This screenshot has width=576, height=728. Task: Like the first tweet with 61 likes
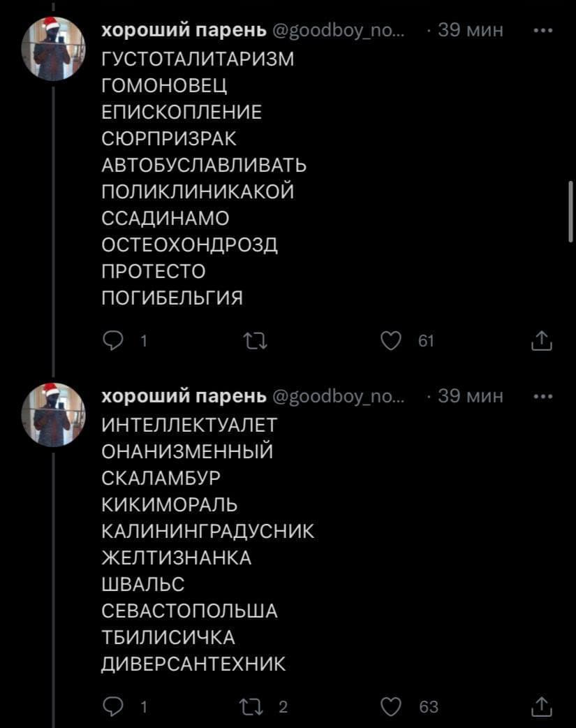pos(391,341)
